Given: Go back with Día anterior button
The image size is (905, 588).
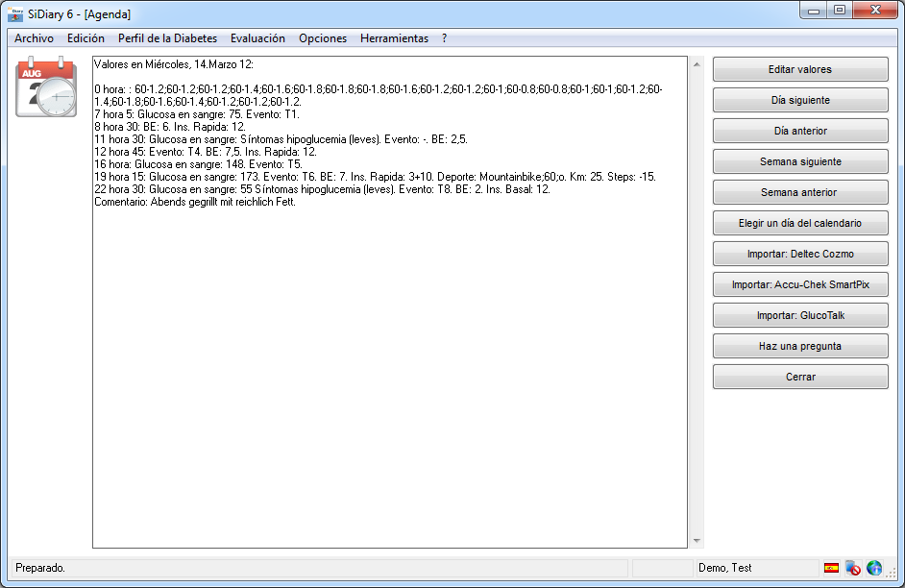Looking at the screenshot, I should [x=799, y=131].
